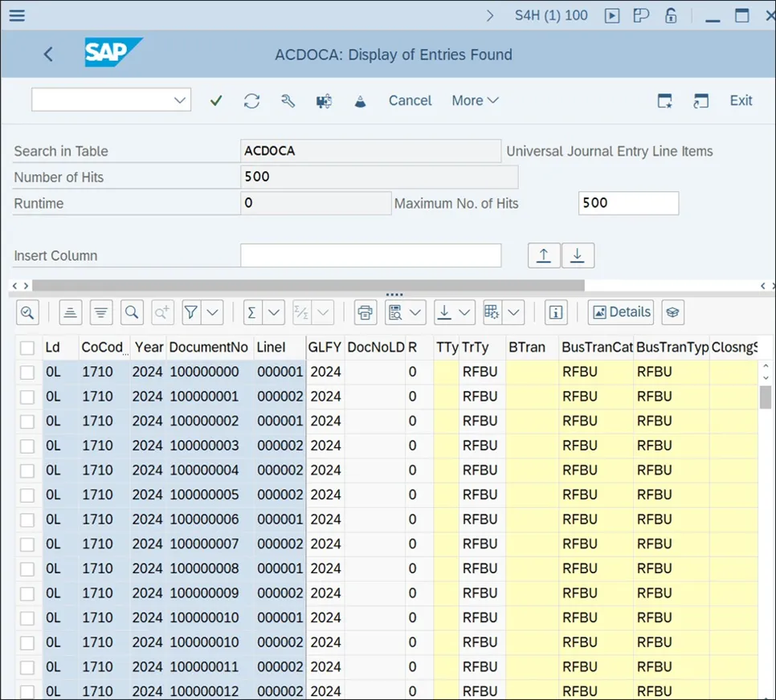The image size is (776, 700).
Task: Expand the filter options dropdown arrow
Action: (x=213, y=312)
